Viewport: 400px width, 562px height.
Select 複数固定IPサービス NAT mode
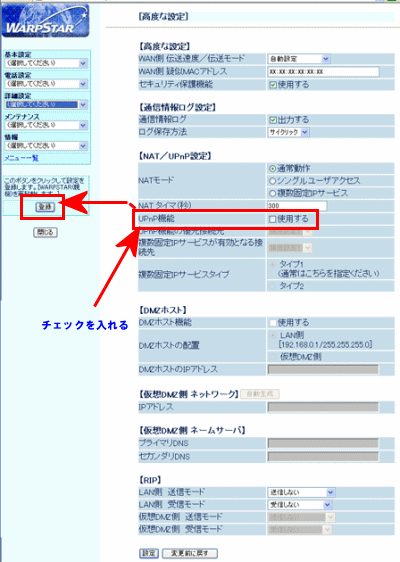[x=272, y=194]
